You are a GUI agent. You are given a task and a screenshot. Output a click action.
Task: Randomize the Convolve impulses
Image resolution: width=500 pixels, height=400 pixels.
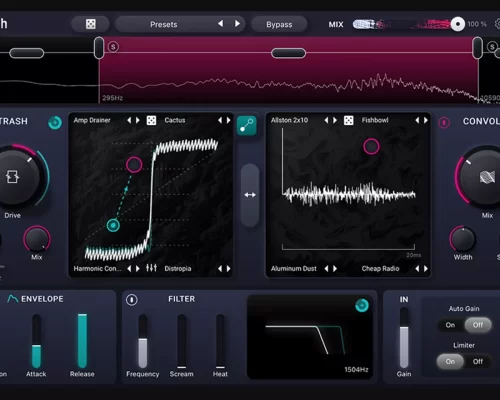click(349, 120)
